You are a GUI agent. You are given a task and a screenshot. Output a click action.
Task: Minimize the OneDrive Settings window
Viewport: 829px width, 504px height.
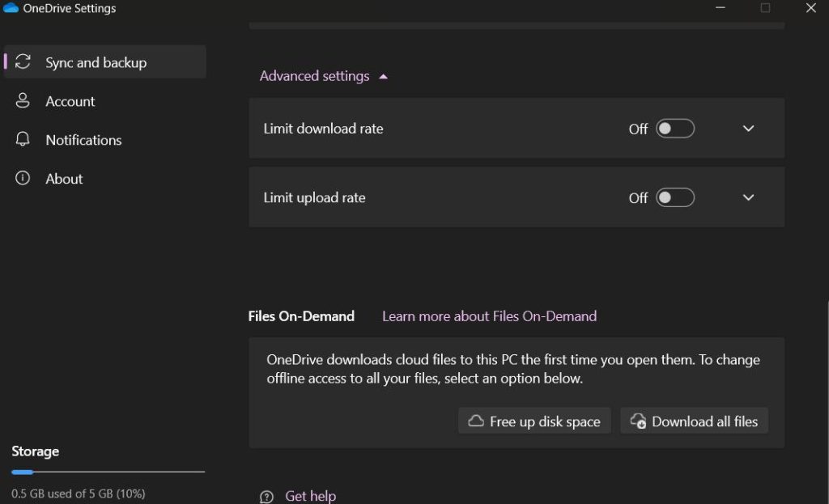pos(720,8)
